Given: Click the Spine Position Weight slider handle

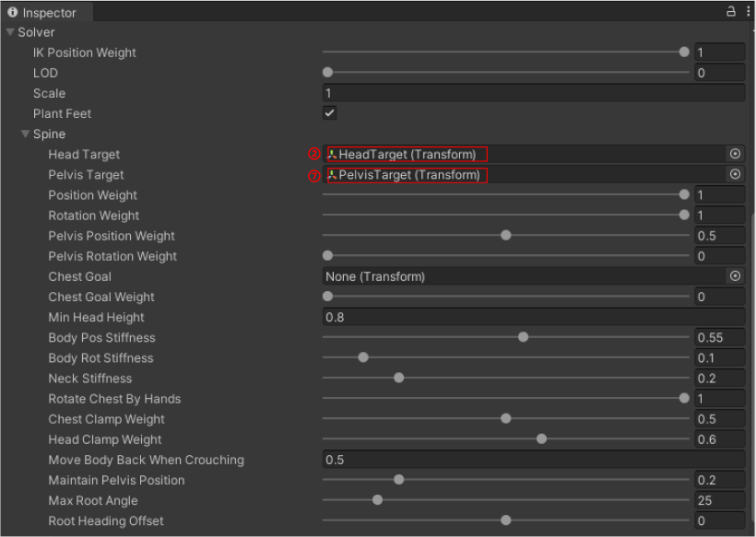Looking at the screenshot, I should click(684, 194).
